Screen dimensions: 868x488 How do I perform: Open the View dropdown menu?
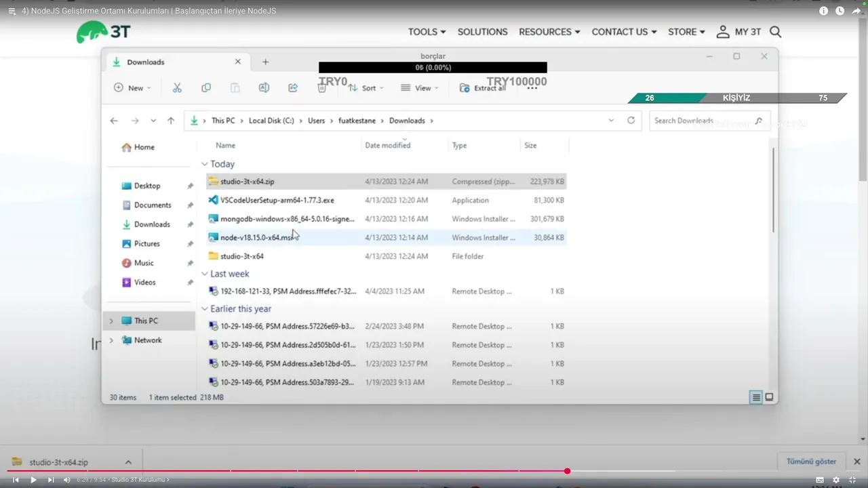pyautogui.click(x=420, y=88)
